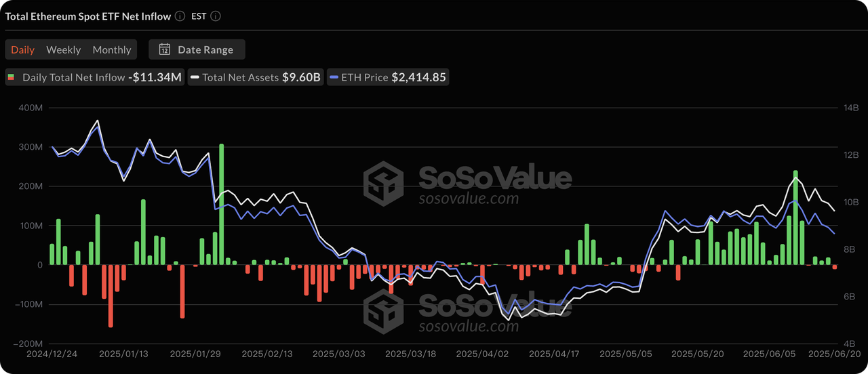Image resolution: width=868 pixels, height=374 pixels.
Task: Click the green-red Daily Net Inflow legend icon
Action: point(11,77)
